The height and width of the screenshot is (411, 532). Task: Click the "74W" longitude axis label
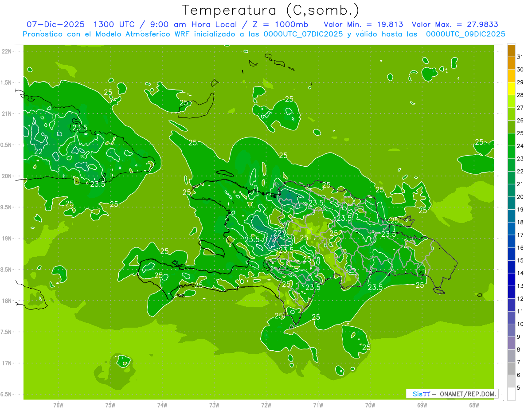162,405
